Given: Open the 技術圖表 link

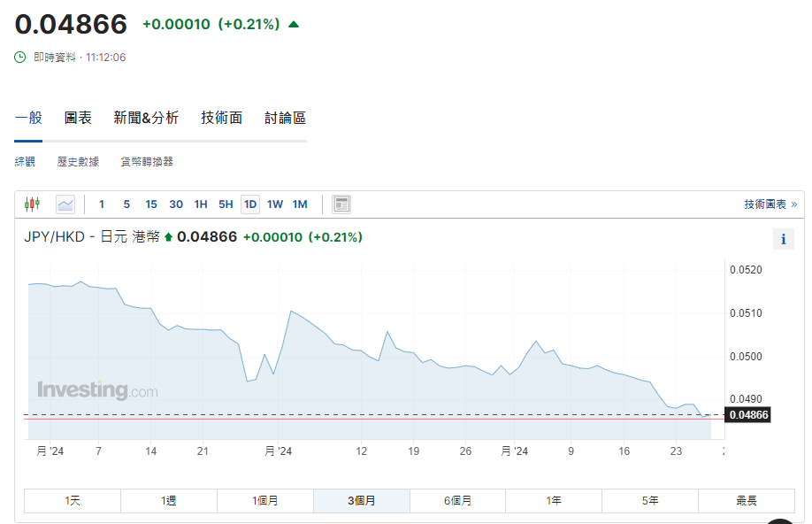Looking at the screenshot, I should coord(770,204).
